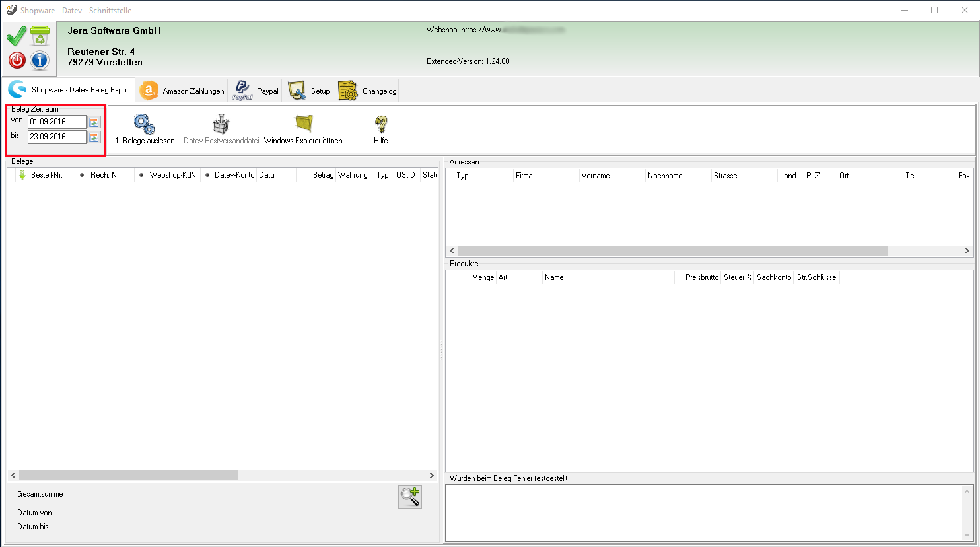Sort Belege by Betrag column header
This screenshot has height=547, width=980.
click(x=323, y=176)
